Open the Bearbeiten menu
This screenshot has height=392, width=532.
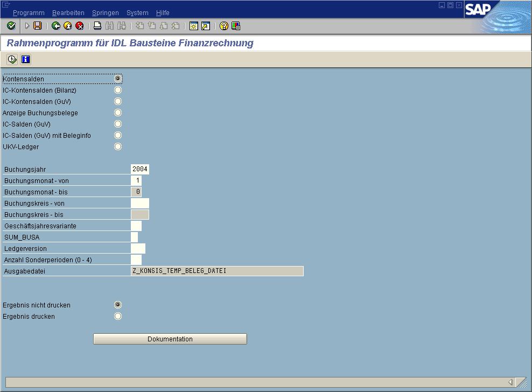68,13
